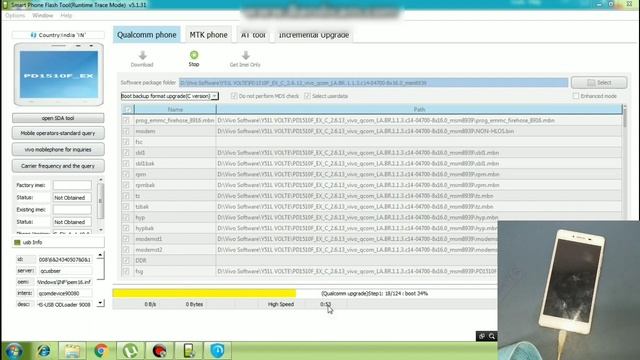Click imei panel scroll-up arrow
Viewport: 640px width, 360px height.
(x=100, y=180)
